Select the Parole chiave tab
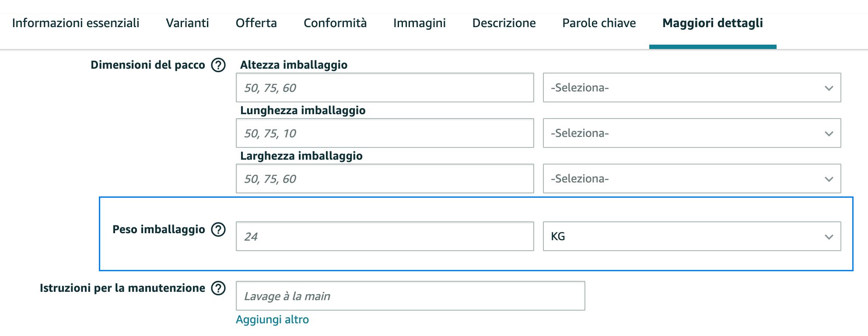Image resolution: width=868 pixels, height=336 pixels. 599,23
